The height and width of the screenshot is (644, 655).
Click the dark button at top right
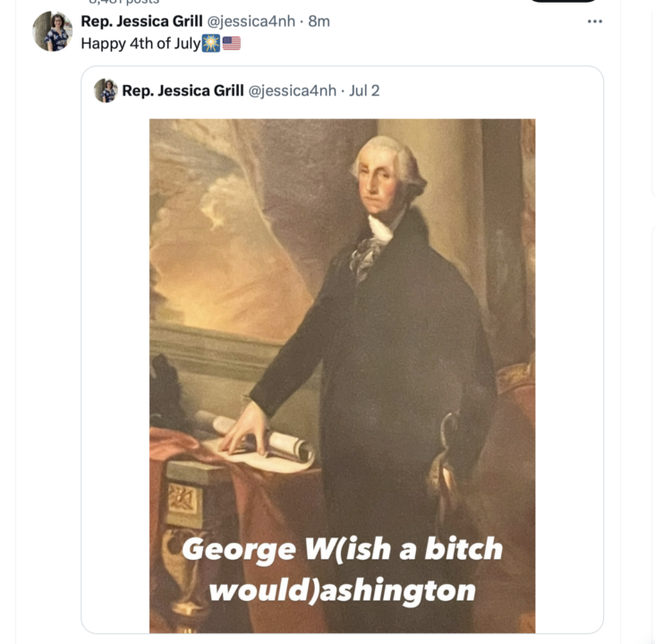pos(563,1)
